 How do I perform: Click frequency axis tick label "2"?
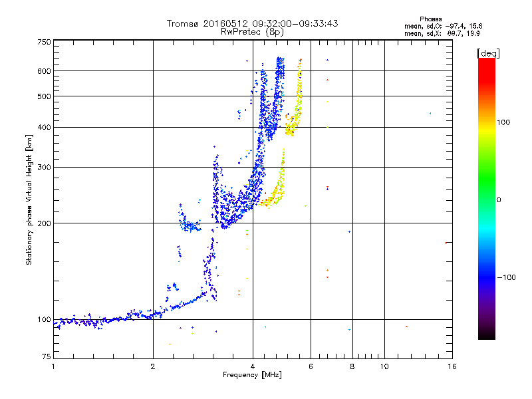(x=153, y=366)
